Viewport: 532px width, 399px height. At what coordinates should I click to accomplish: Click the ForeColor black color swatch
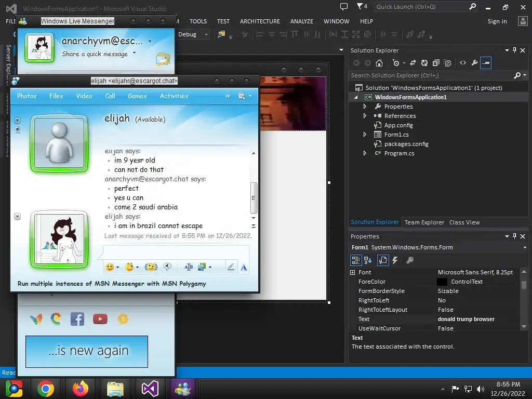[442, 282]
